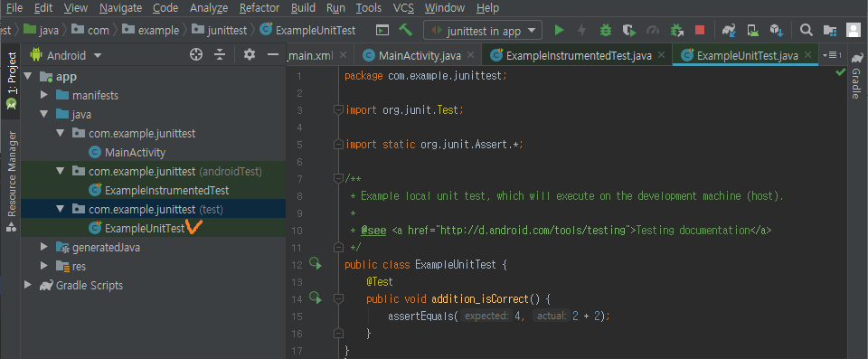Close the ExampleUnitTest.java tab
The height and width of the screenshot is (359, 868).
807,55
